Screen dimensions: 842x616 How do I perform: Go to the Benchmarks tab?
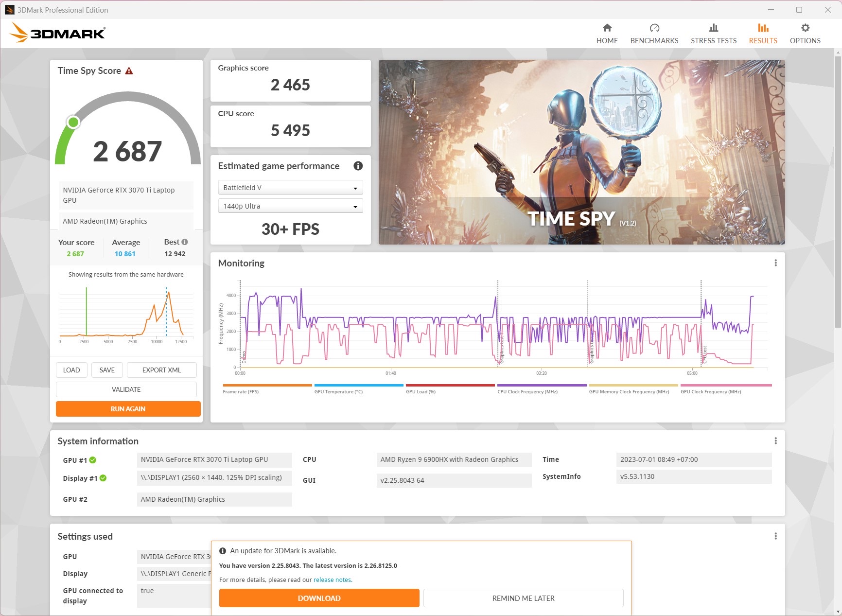(x=654, y=34)
